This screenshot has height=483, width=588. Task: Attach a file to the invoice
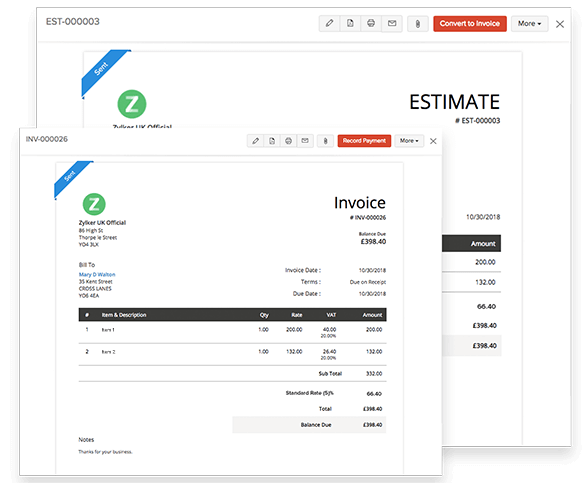pyautogui.click(x=325, y=141)
